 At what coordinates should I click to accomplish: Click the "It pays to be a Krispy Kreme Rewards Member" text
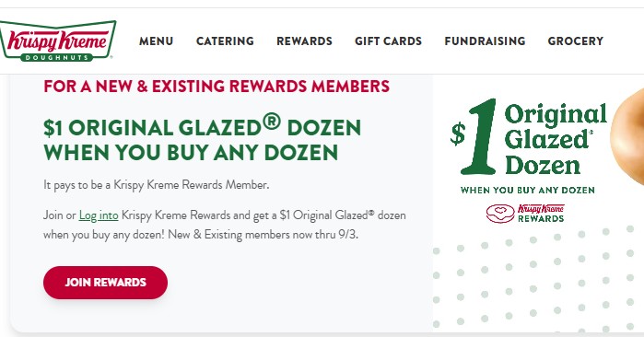point(157,185)
